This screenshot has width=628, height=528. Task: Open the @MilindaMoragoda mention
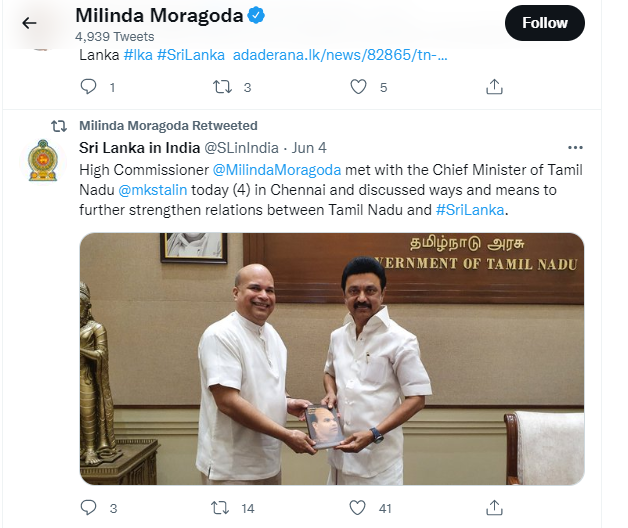[x=277, y=170]
